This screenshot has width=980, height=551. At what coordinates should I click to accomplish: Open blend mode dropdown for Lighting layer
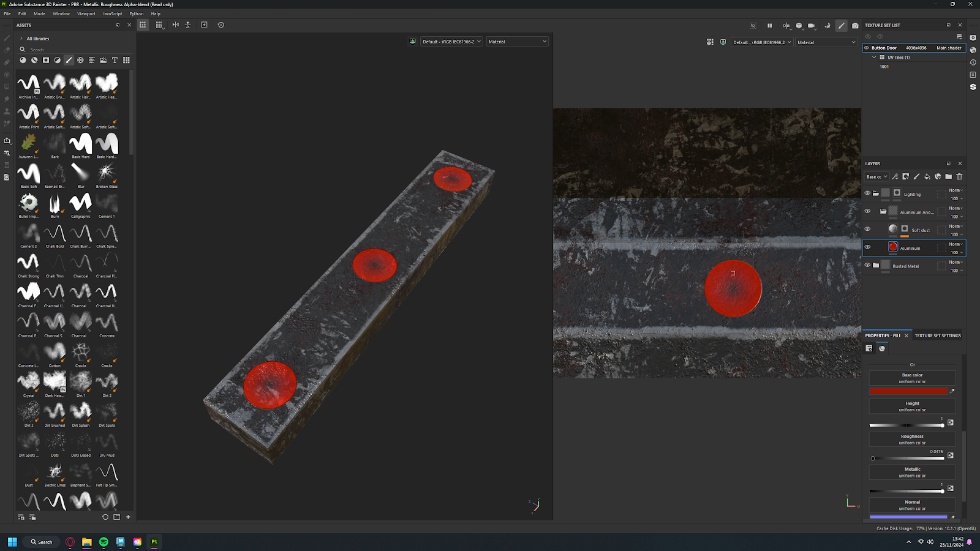956,190
